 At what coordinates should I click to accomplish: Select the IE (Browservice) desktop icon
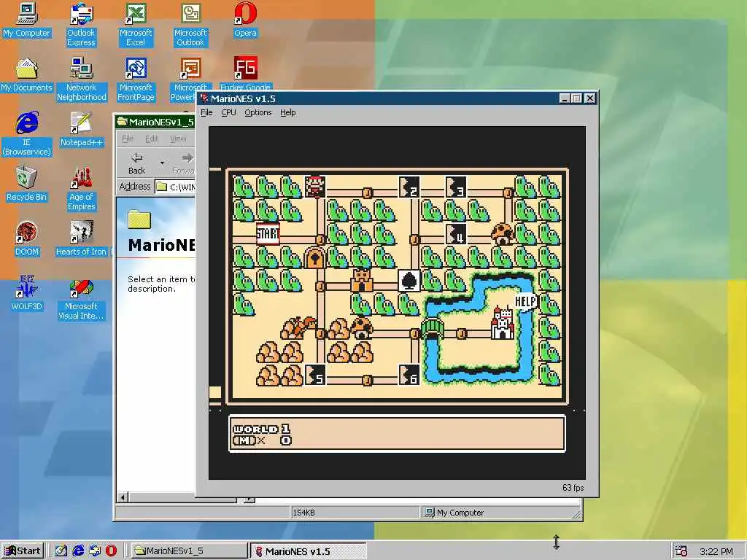point(27,134)
